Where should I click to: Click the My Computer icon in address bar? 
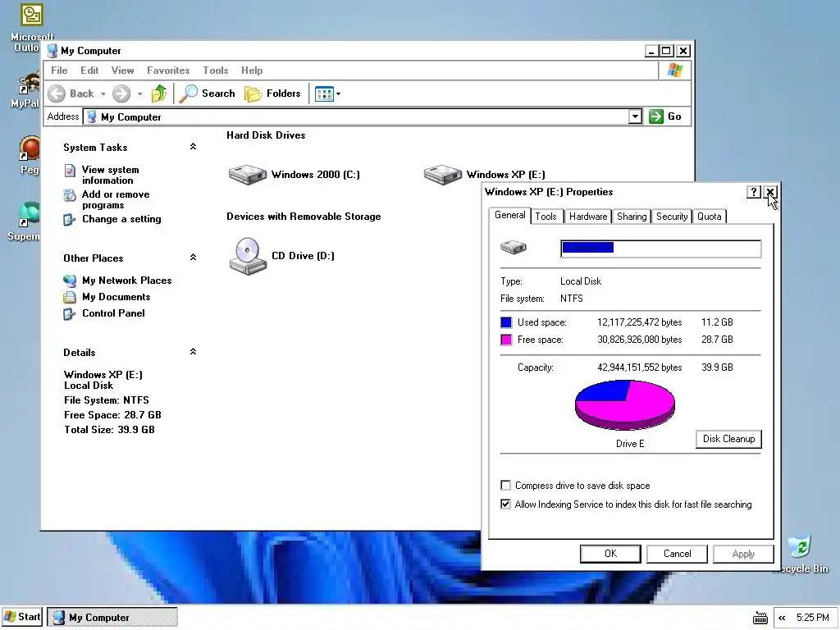coord(92,116)
